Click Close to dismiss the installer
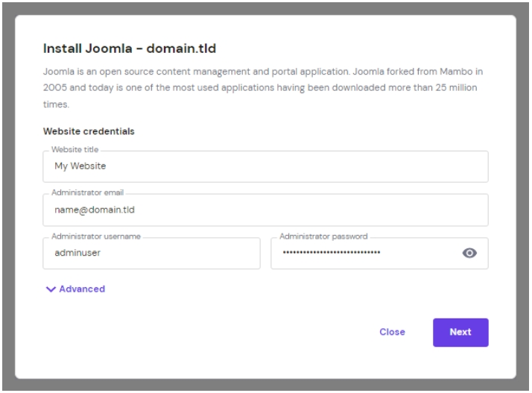 (392, 333)
